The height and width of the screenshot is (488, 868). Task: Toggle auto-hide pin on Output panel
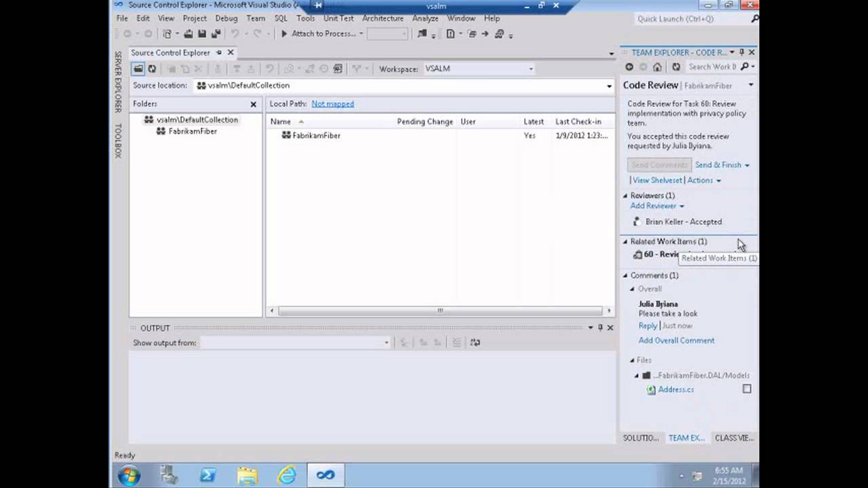click(x=600, y=328)
